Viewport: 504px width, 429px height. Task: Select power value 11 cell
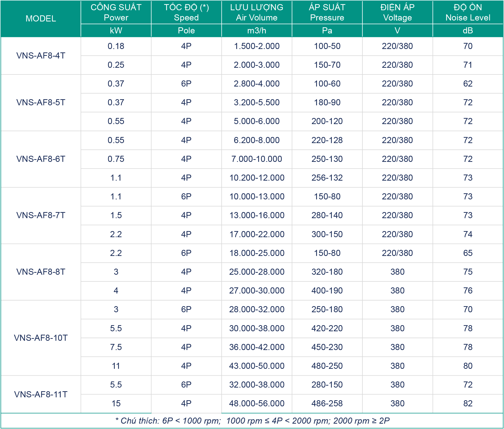116,366
